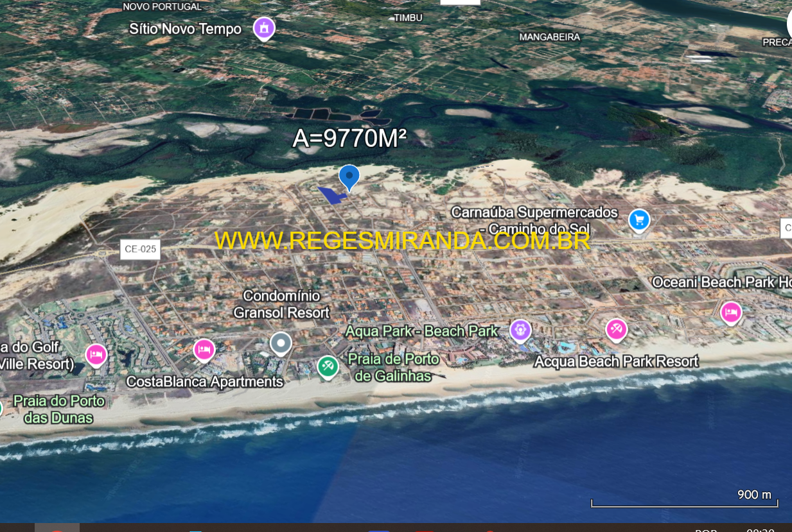This screenshot has height=532, width=792.
Task: Click the MANGABEIRA place label
Action: pyautogui.click(x=549, y=37)
